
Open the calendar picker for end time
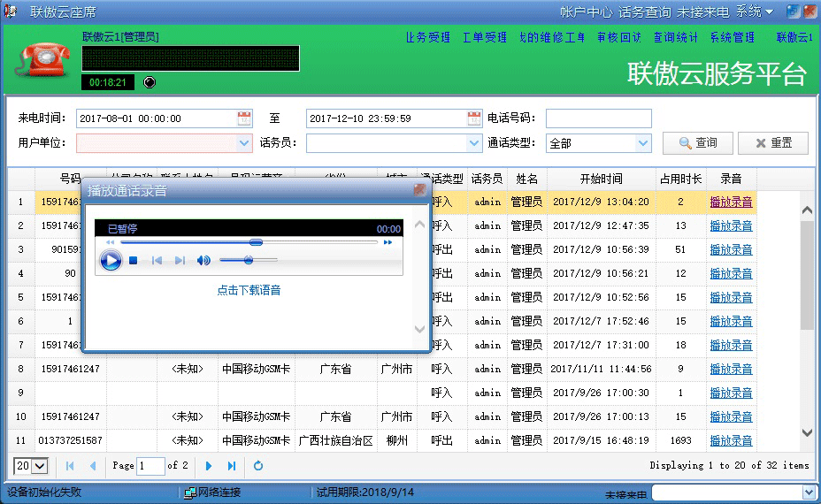tap(474, 118)
